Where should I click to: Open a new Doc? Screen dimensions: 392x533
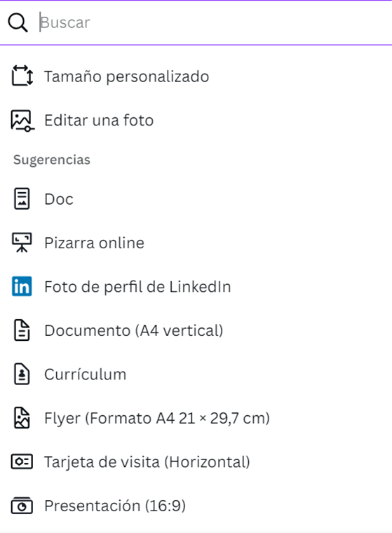(x=196, y=199)
